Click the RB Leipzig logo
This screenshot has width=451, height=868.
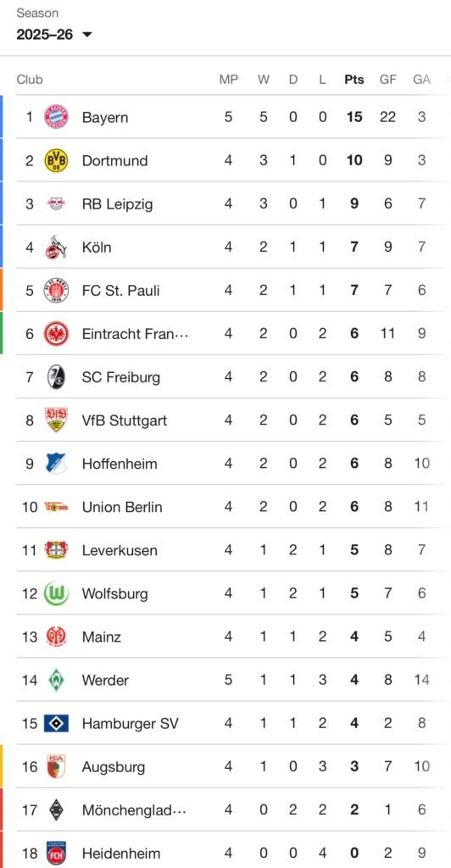point(56,203)
